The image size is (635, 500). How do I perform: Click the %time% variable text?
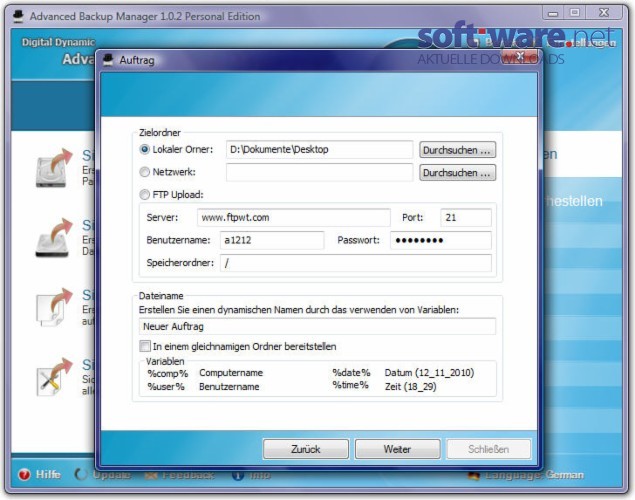350,385
